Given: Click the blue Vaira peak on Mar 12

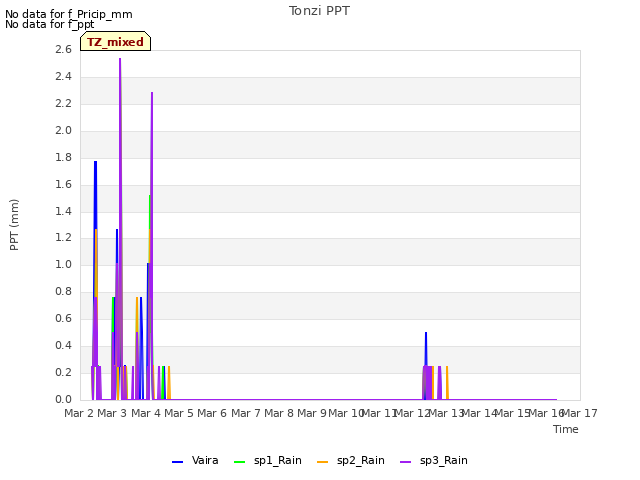Looking at the screenshot, I should point(426,333).
